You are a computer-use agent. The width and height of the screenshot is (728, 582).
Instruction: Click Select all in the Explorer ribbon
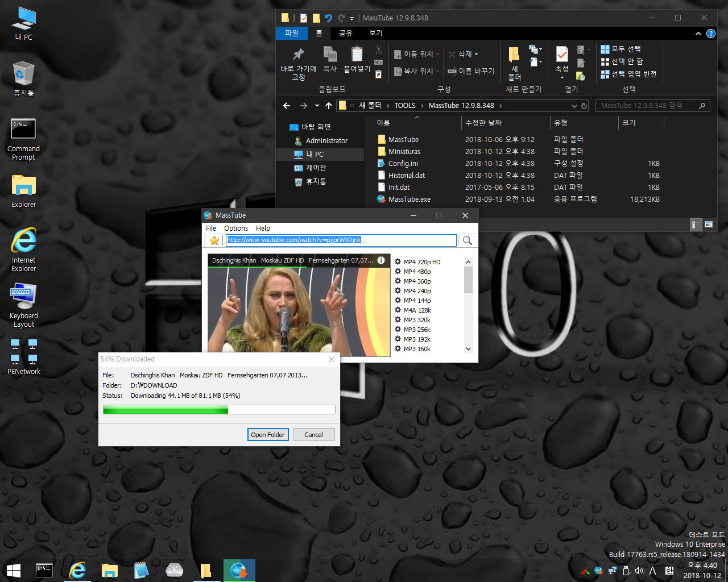click(621, 49)
